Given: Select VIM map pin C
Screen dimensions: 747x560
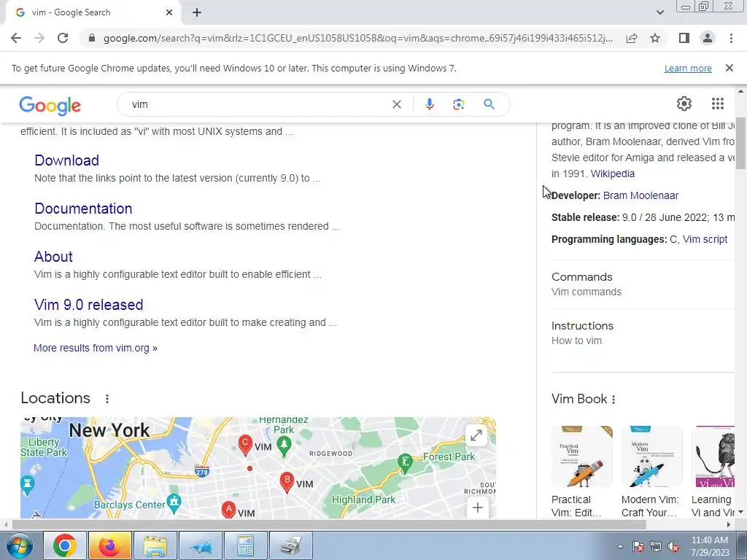Looking at the screenshot, I should pos(245,446).
